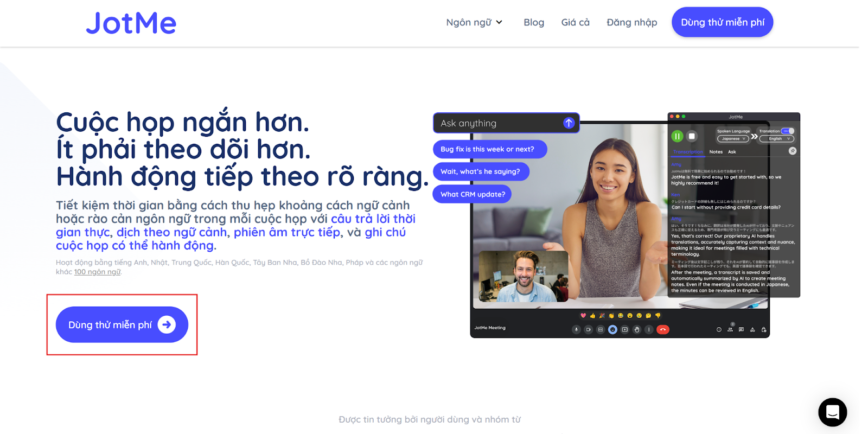Send the thumbs down reaction
Image resolution: width=868 pixels, height=434 pixels.
point(658,315)
